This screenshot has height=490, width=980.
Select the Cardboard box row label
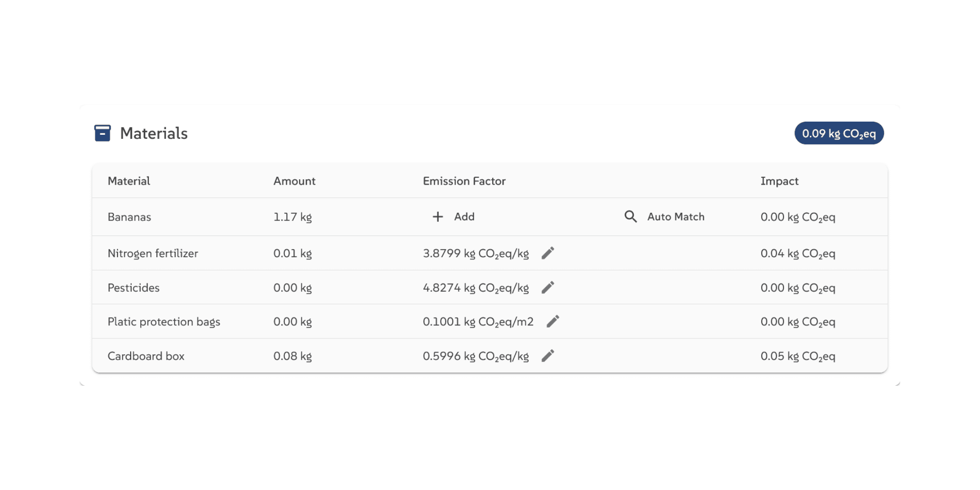pyautogui.click(x=146, y=356)
